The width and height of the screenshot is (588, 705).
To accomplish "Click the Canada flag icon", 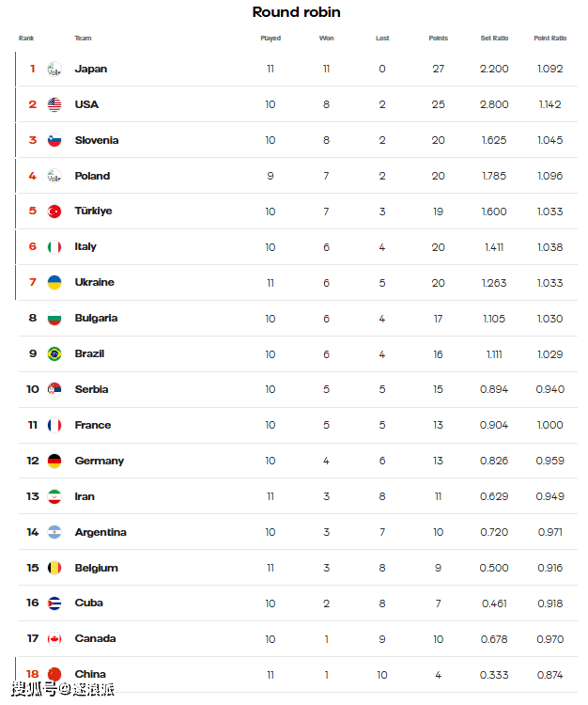I will pos(54,639).
